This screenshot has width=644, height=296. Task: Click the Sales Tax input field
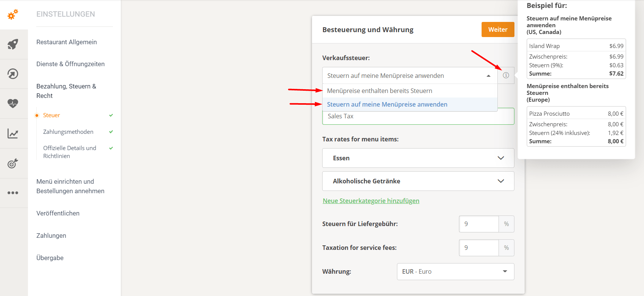[418, 116]
